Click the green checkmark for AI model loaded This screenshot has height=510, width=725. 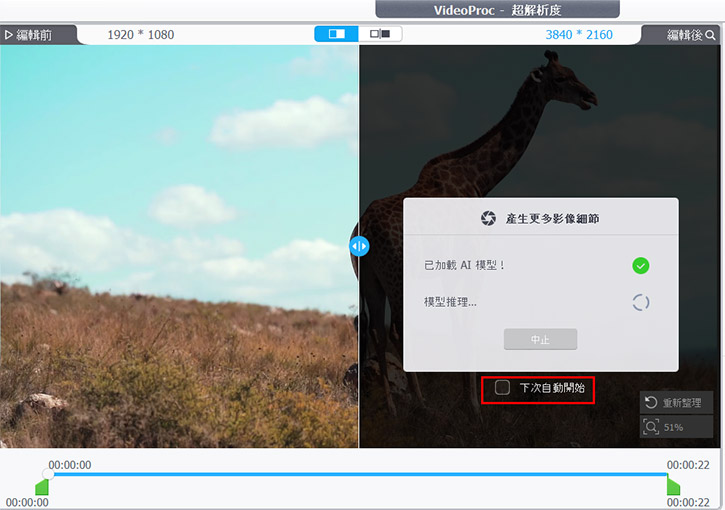click(x=641, y=266)
